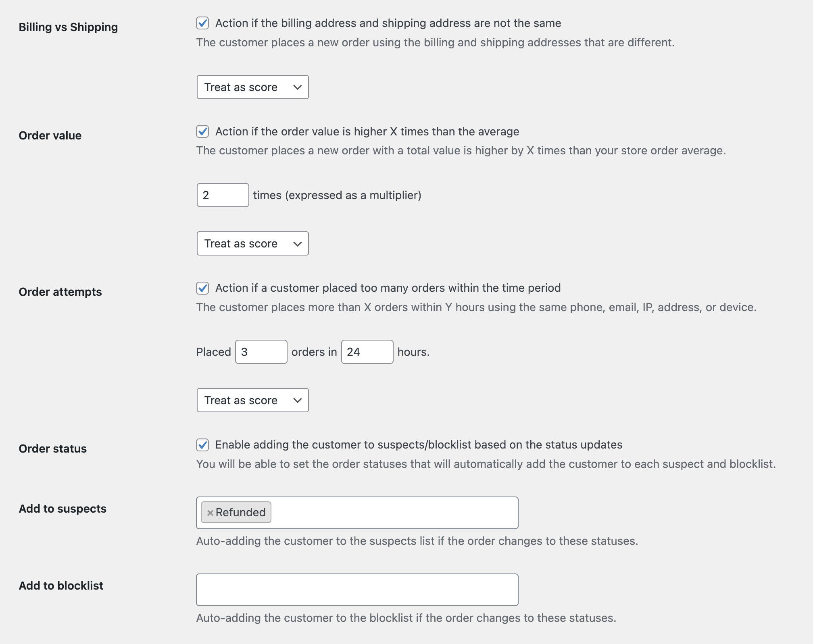Click the 'Action if the billing address' label text
Screen dimensions: 813x644
coord(388,23)
